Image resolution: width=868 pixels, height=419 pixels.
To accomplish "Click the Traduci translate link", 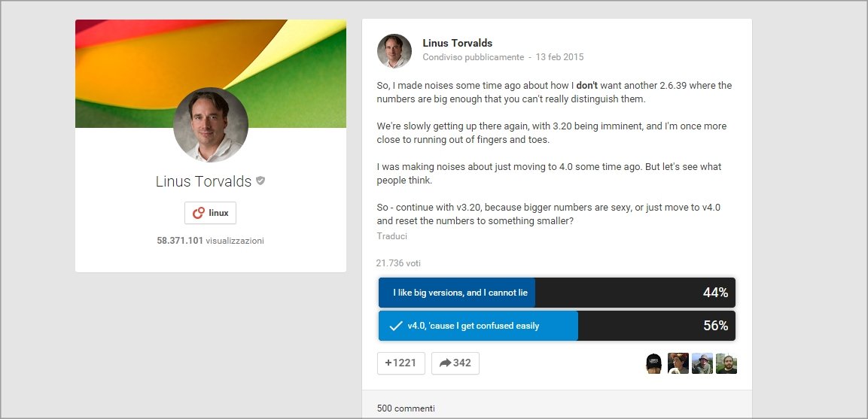I will (392, 235).
